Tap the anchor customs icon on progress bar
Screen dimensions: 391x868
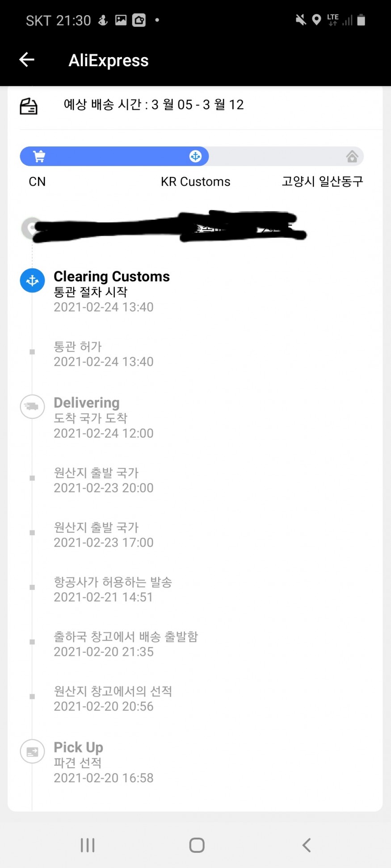click(x=195, y=156)
